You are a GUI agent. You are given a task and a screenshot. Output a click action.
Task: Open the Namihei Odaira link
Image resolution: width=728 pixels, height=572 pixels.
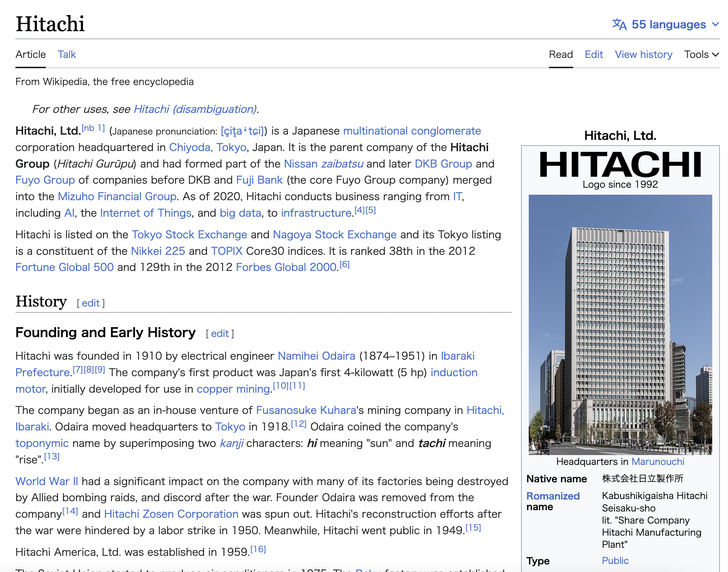316,356
